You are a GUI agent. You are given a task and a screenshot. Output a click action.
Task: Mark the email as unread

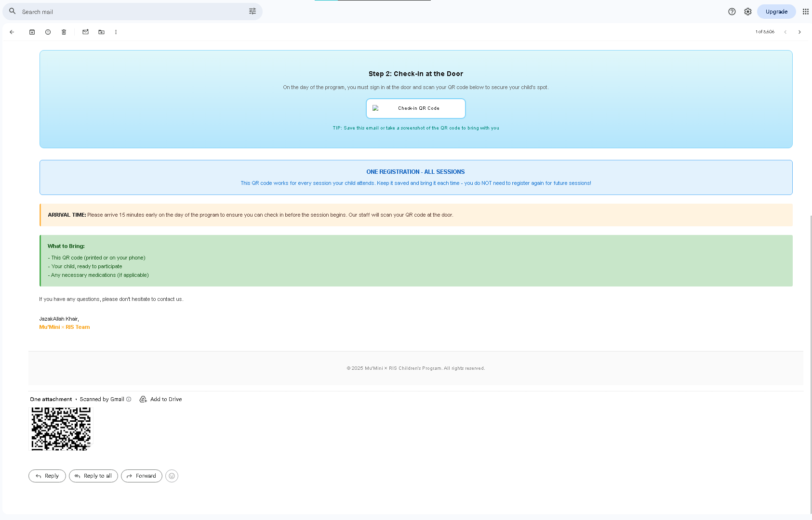[x=85, y=32]
